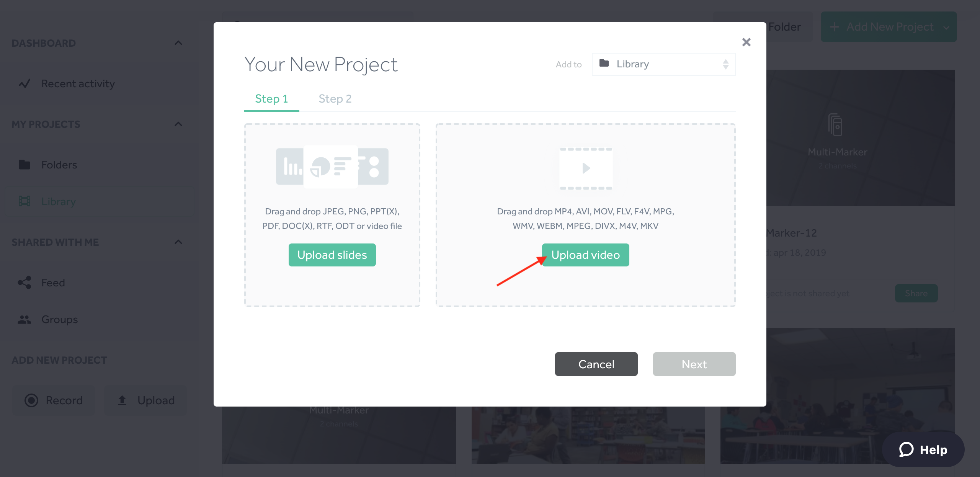The image size is (980, 477).
Task: Click the Record circle icon
Action: [x=31, y=400]
